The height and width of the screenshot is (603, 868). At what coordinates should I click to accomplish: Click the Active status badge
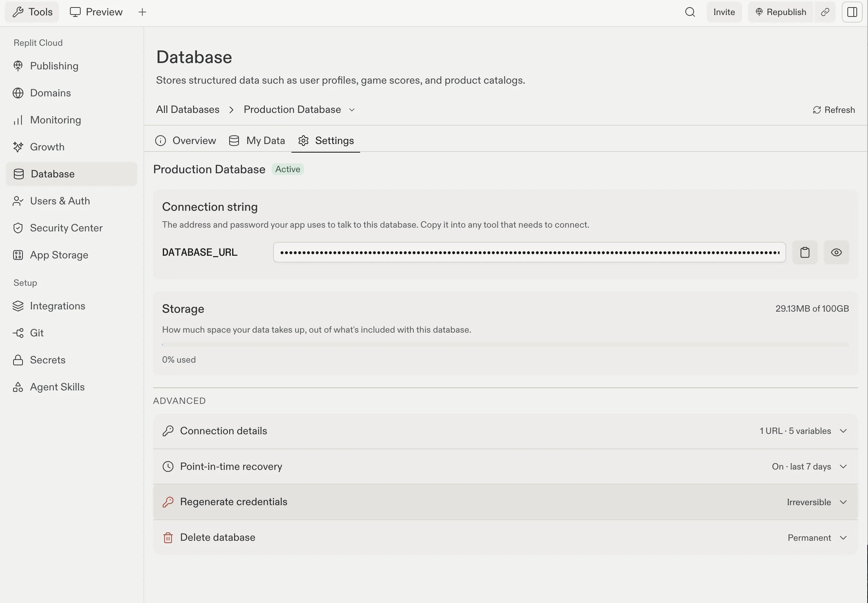[288, 169]
